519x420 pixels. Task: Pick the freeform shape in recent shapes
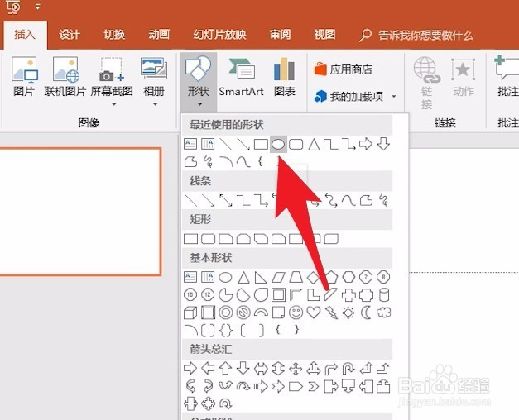190,162
